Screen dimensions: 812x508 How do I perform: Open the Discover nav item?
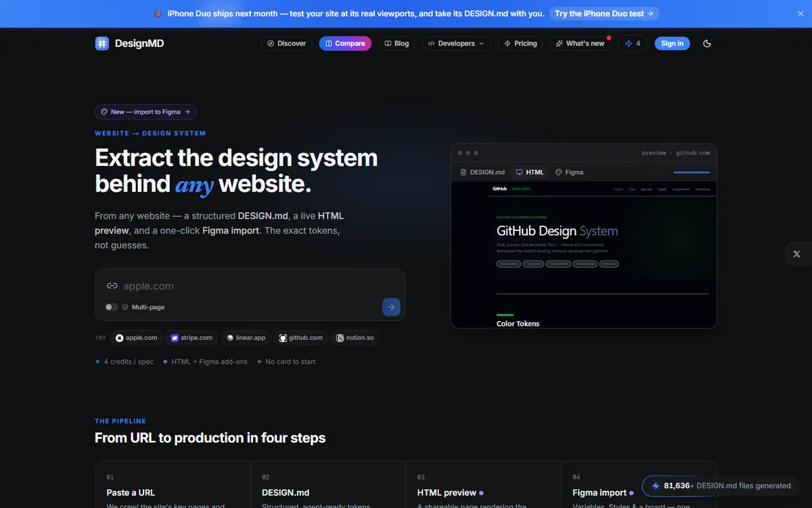pos(287,43)
